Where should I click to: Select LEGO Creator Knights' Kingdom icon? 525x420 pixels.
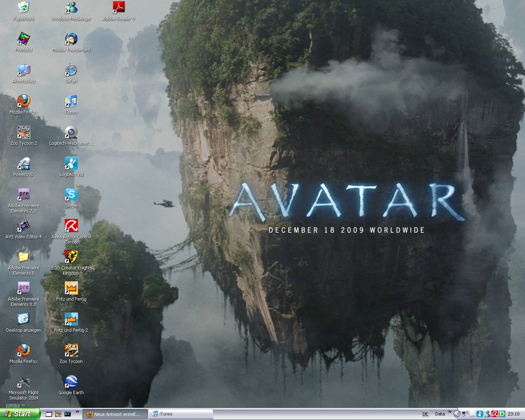coord(71,263)
